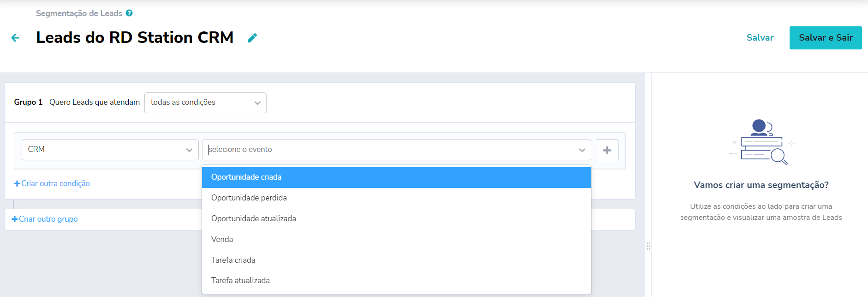868x297 pixels.
Task: Focus the 'selecione o evento' input field
Action: (387, 150)
